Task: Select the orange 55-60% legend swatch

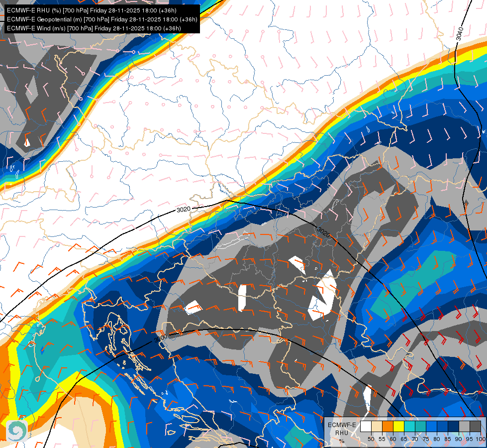Action: 388,426
